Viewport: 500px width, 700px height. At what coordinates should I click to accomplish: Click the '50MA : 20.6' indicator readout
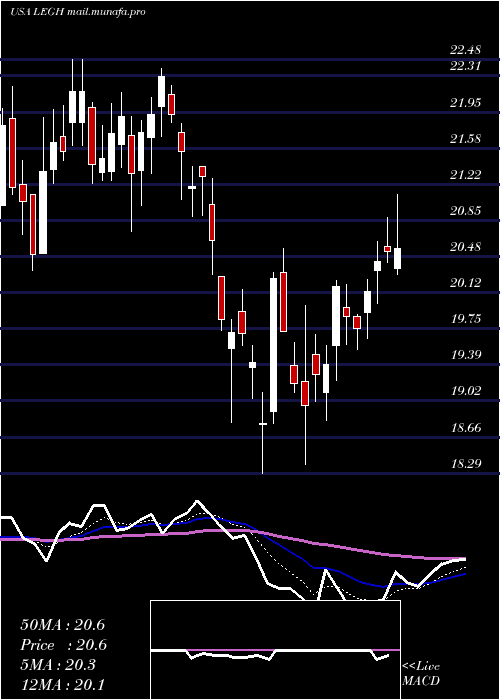coord(62,625)
